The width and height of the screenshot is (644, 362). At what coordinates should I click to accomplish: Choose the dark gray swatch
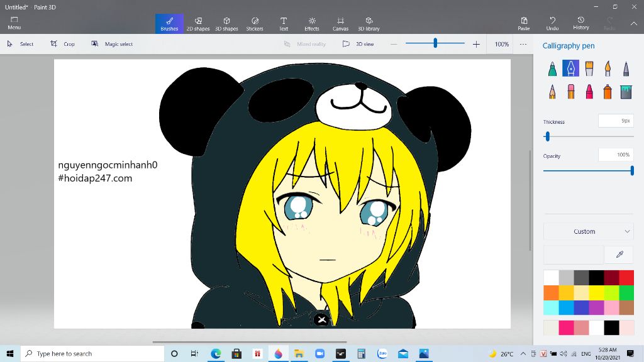(581, 277)
